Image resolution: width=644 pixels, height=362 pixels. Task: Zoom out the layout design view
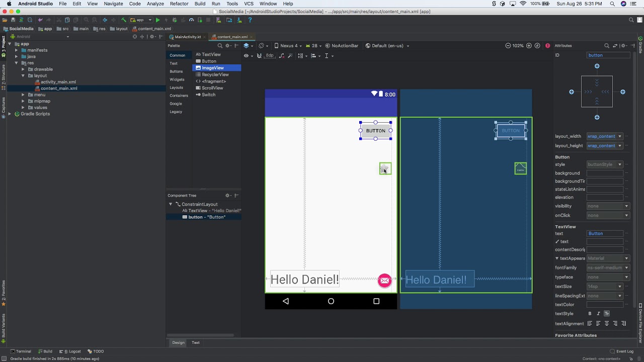[508, 46]
